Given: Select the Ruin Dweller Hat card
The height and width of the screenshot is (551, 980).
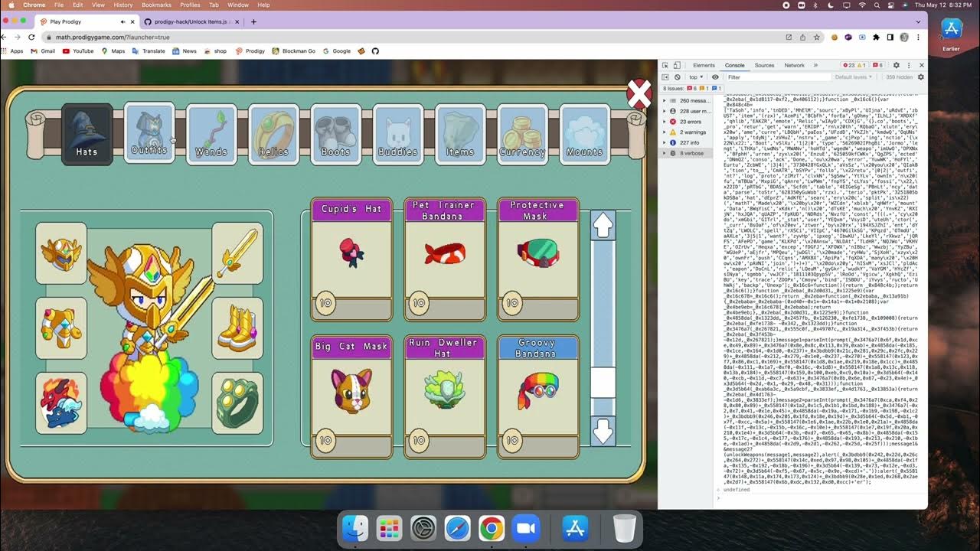Looking at the screenshot, I should 445,396.
